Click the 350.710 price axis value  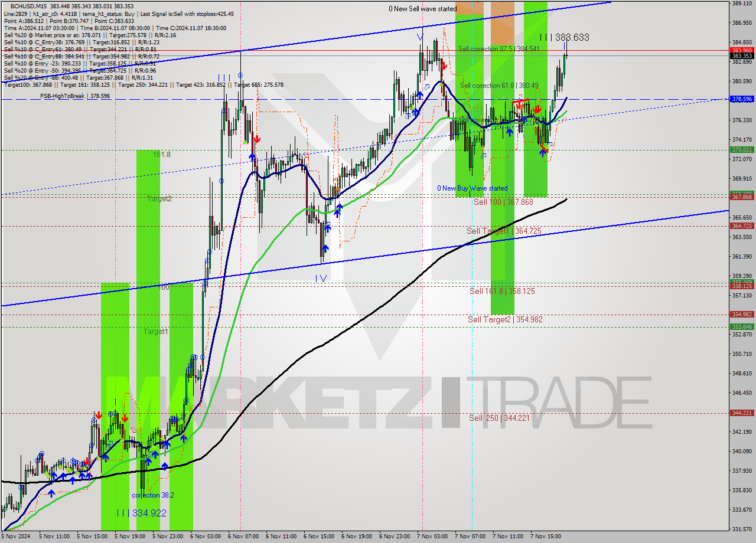click(x=742, y=354)
